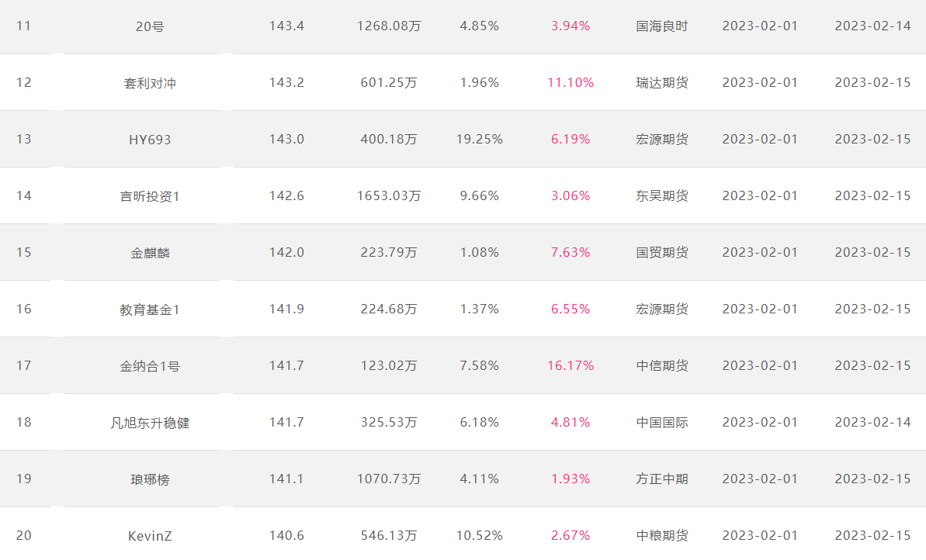Click the 金麒麟 account name
Image resolution: width=926 pixels, height=560 pixels.
(149, 253)
